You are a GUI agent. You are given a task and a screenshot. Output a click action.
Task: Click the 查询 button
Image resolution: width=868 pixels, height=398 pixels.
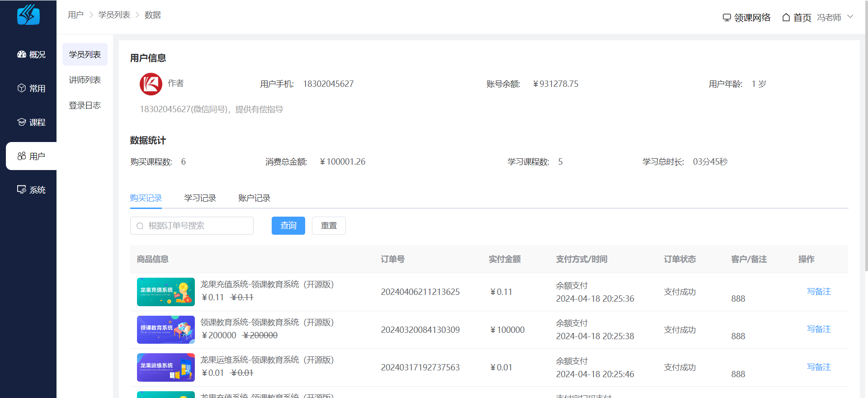[288, 226]
